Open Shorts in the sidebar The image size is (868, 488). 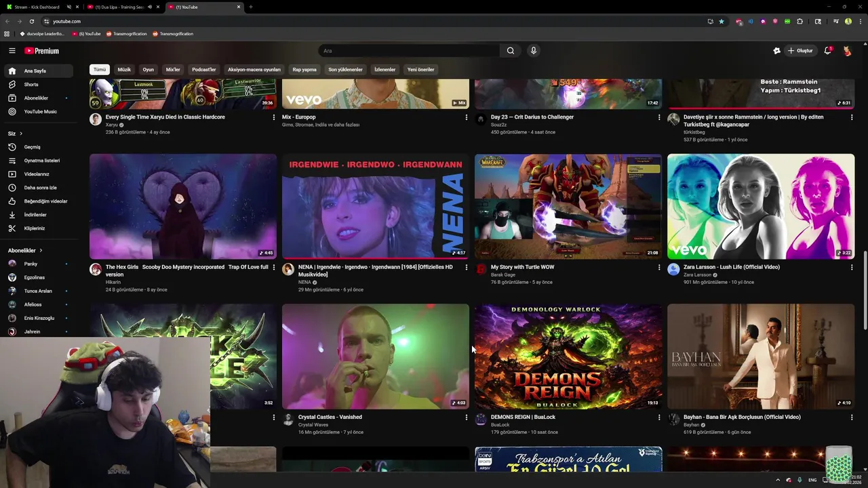[38, 85]
